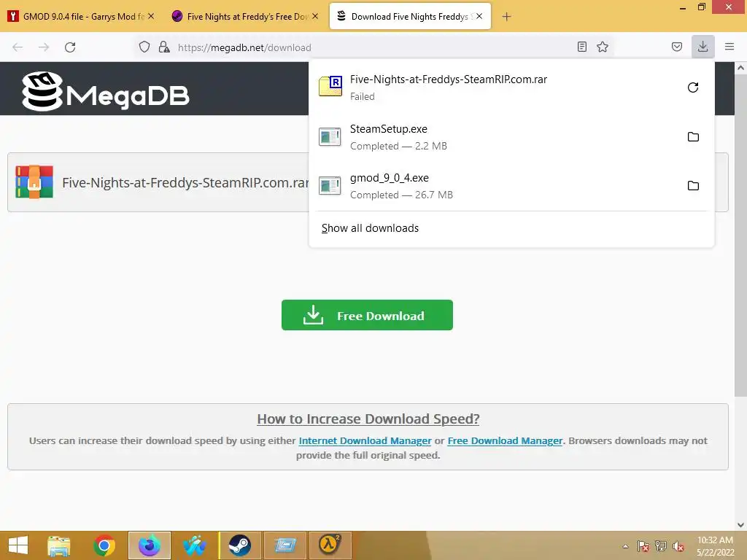Click the window-shaped taskbar app icon
The width and height of the screenshot is (747, 560).
point(285,545)
